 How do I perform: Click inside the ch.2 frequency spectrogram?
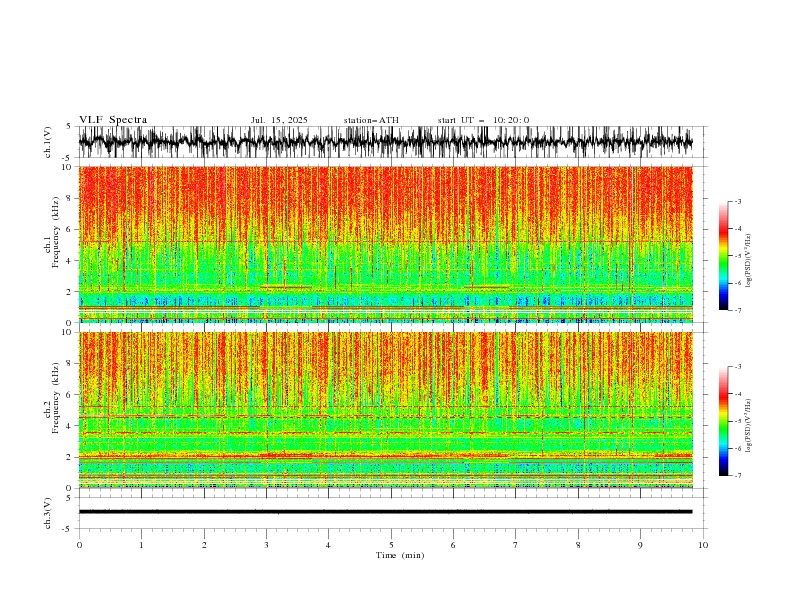pos(385,410)
